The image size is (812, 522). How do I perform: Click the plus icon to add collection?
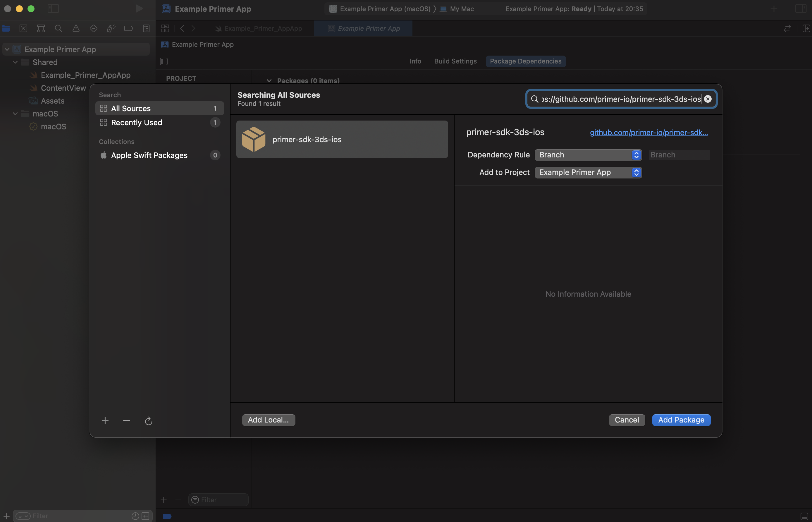(x=105, y=421)
